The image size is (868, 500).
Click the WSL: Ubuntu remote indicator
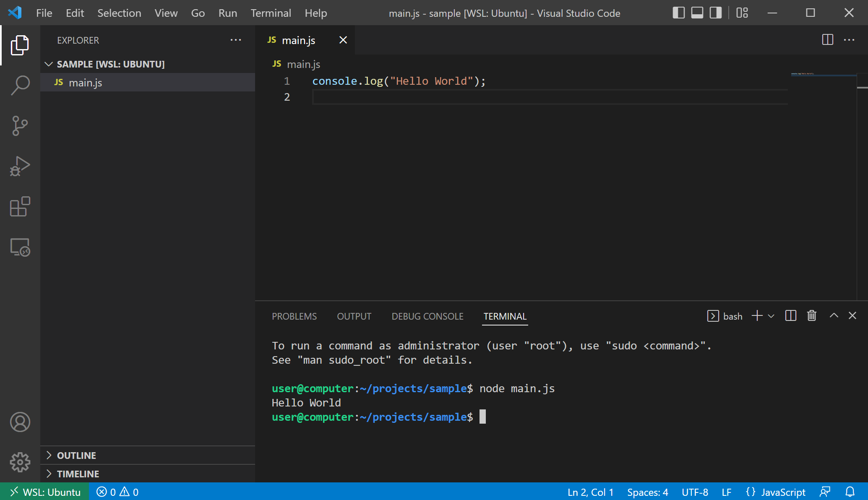(x=44, y=492)
